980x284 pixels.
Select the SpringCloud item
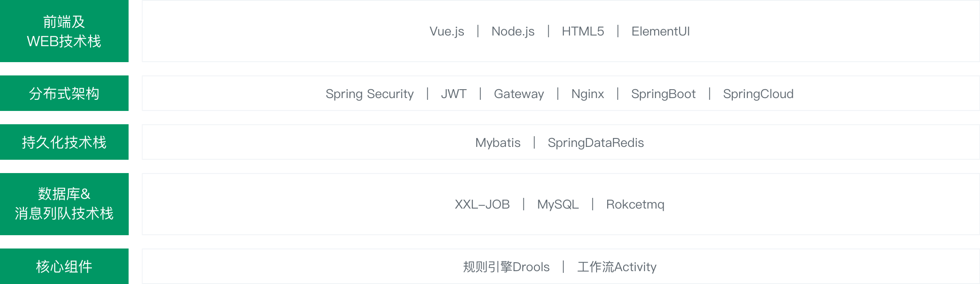[758, 94]
